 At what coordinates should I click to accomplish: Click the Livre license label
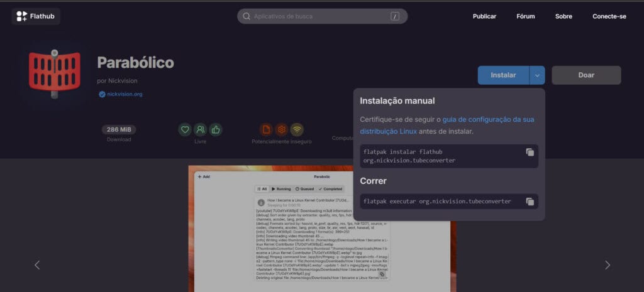tap(201, 141)
